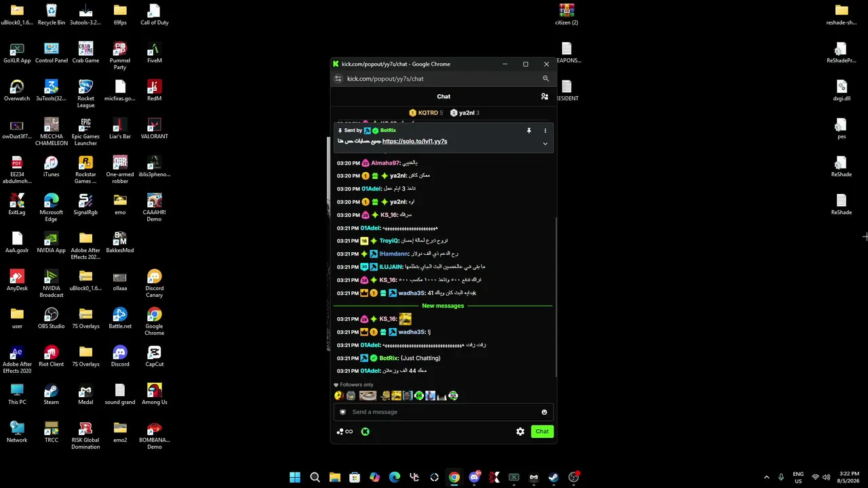868x488 pixels.
Task: Open File Explorer from taskbar
Action: (335, 477)
